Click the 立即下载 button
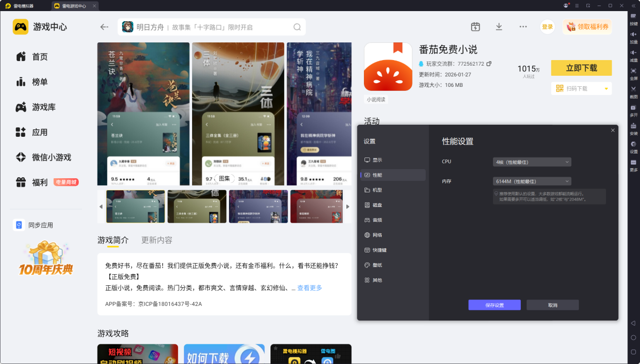The height and width of the screenshot is (364, 640). tap(581, 68)
